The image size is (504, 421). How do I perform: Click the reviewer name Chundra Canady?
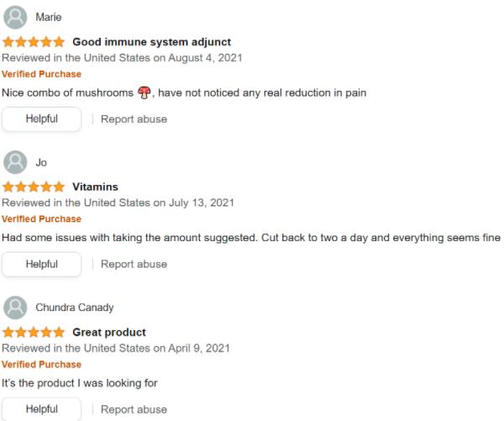(75, 308)
